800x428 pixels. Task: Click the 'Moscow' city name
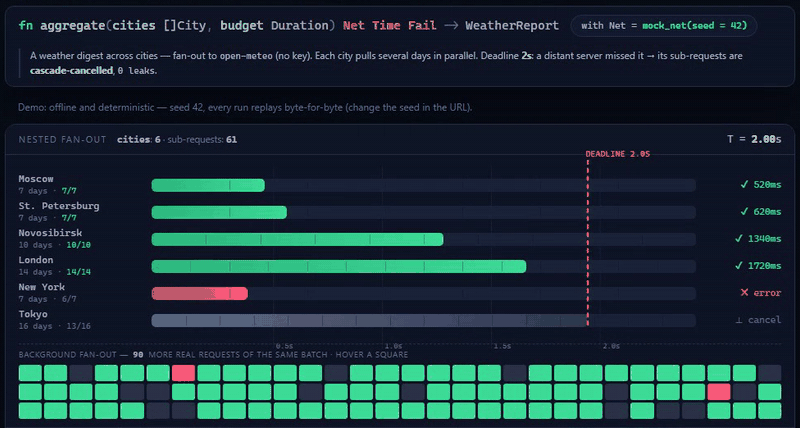click(x=36, y=179)
